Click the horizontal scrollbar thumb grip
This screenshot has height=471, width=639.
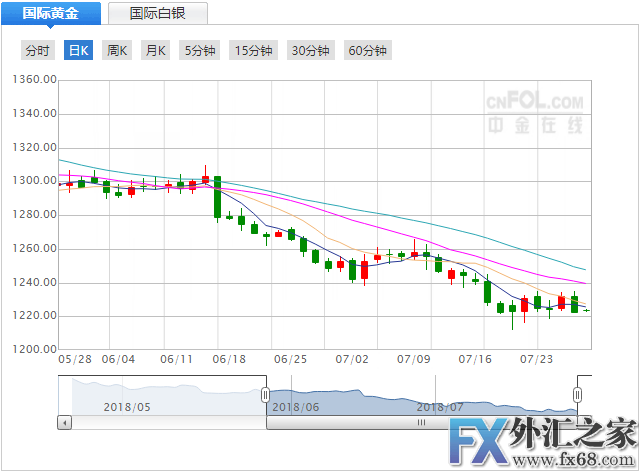[421, 423]
